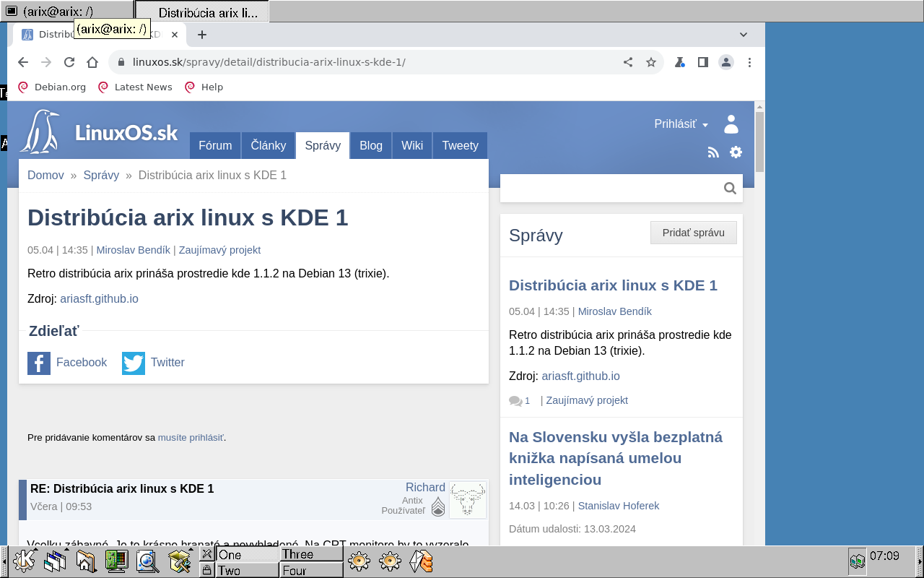Open the RSS feed icon
Viewport: 924px width, 578px height.
[x=713, y=152]
